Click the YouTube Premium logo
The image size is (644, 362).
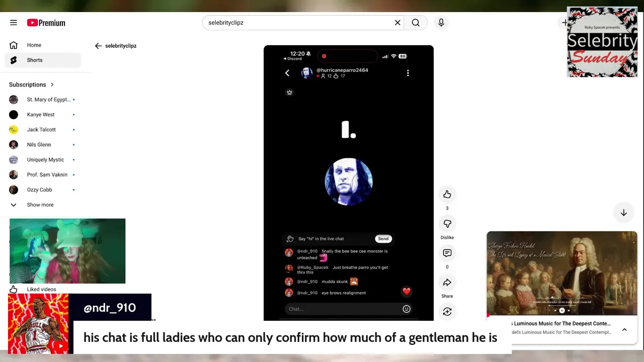[x=46, y=23]
